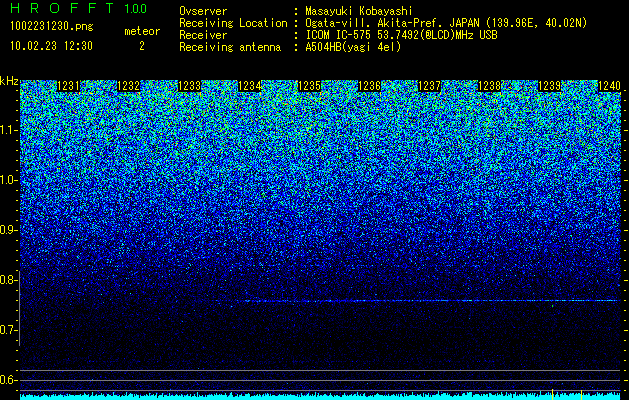Select the file name 1002231230.png
This screenshot has height=400, width=629.
[x=52, y=26]
